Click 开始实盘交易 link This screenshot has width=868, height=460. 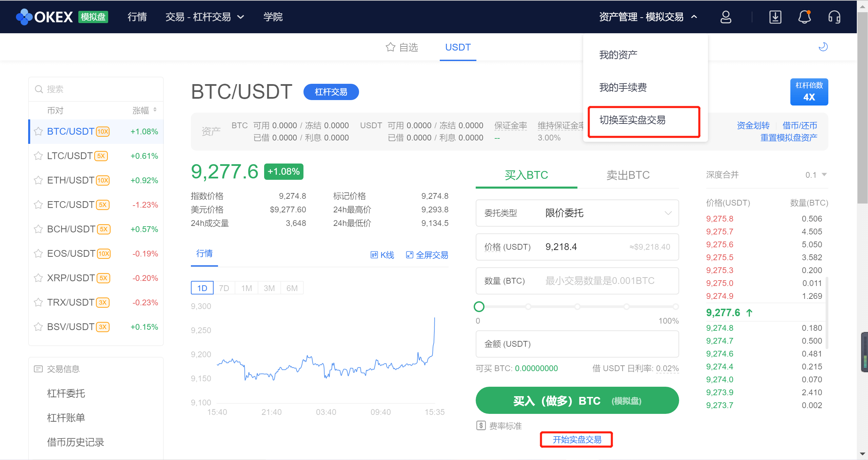(577, 440)
